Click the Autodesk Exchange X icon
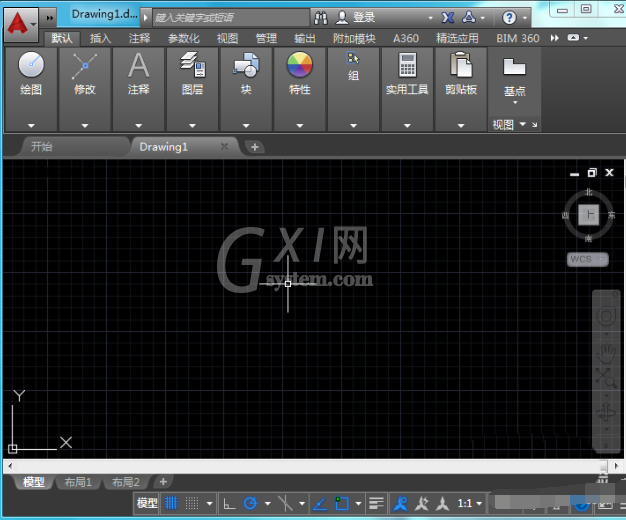 click(x=448, y=18)
